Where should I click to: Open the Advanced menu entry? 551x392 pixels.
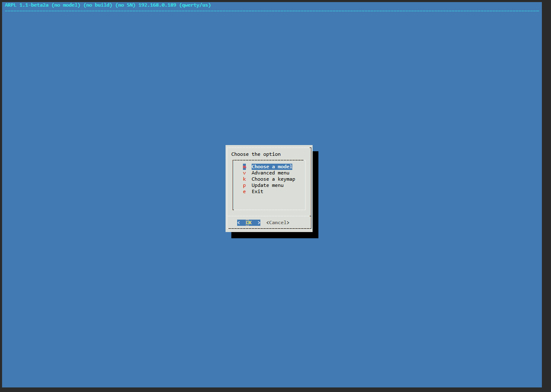point(270,173)
